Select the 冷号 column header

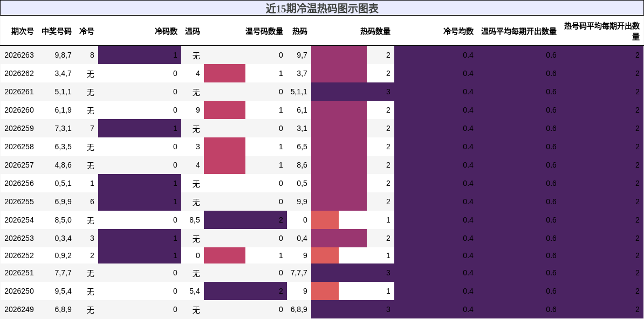click(87, 31)
